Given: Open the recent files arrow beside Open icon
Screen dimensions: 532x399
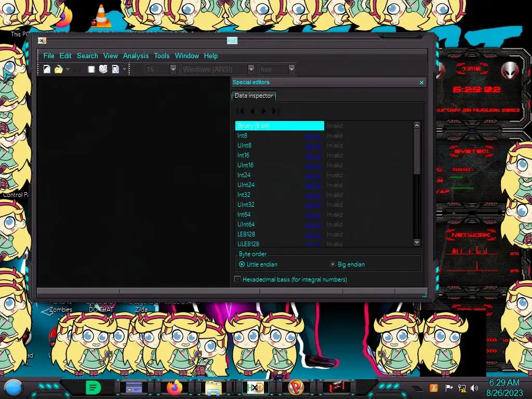Looking at the screenshot, I should point(68,69).
